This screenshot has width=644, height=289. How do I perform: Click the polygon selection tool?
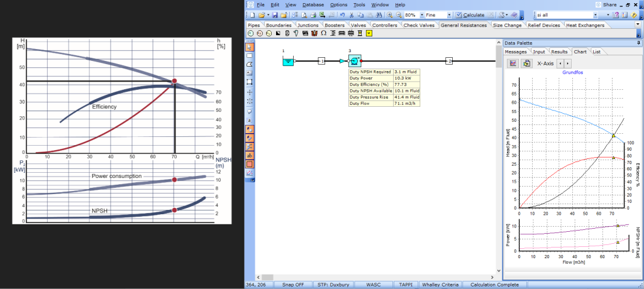point(249,64)
